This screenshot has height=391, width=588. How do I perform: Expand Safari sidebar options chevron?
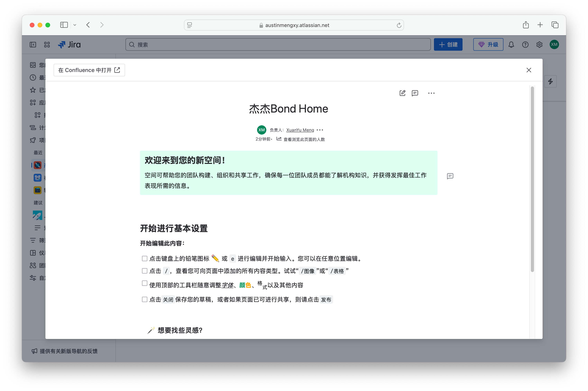click(x=75, y=25)
